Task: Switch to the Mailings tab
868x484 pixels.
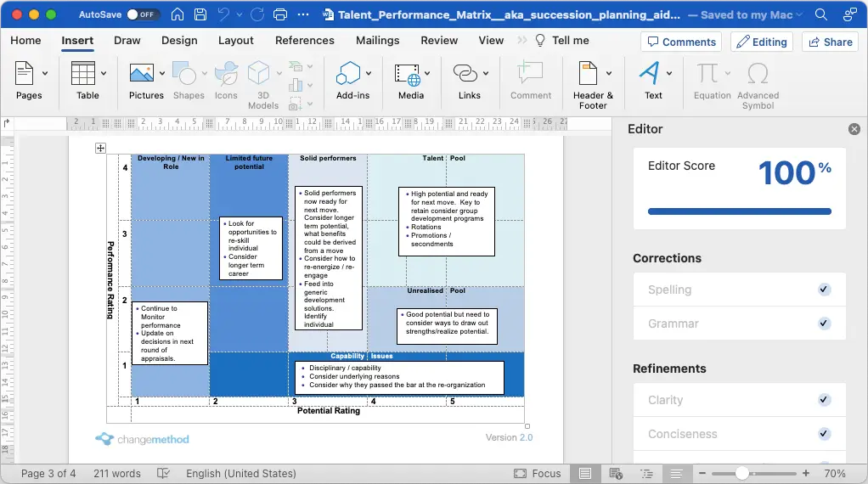Action: [x=378, y=41]
